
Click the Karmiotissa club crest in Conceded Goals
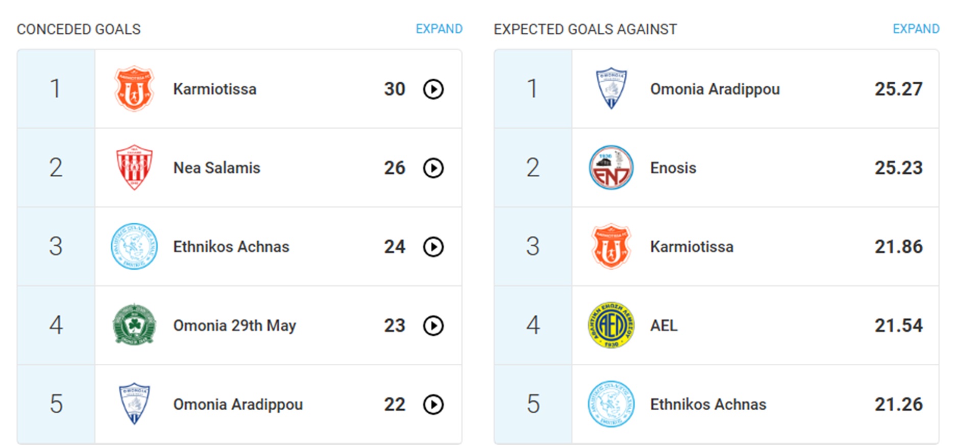pyautogui.click(x=133, y=88)
